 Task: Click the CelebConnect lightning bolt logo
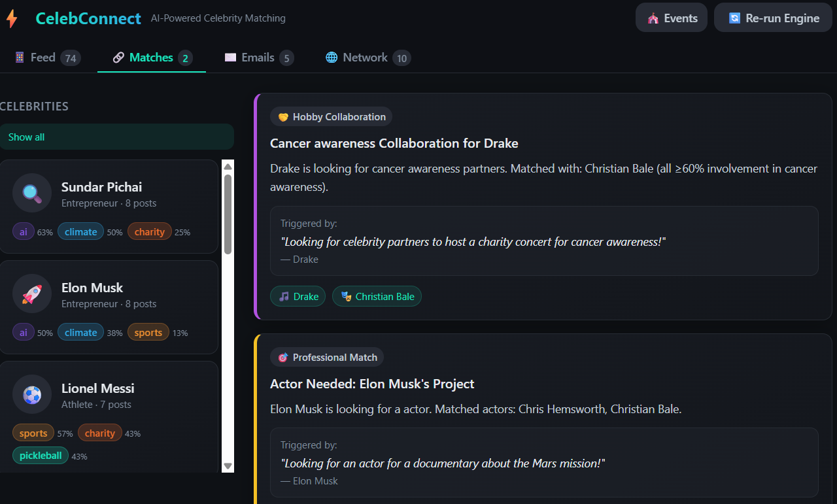(x=12, y=18)
